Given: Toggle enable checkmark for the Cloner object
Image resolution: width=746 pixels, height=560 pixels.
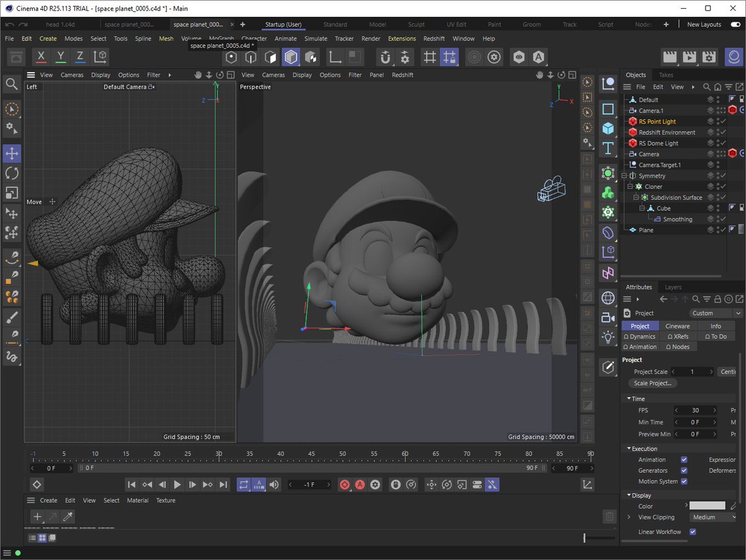Looking at the screenshot, I should click(724, 186).
